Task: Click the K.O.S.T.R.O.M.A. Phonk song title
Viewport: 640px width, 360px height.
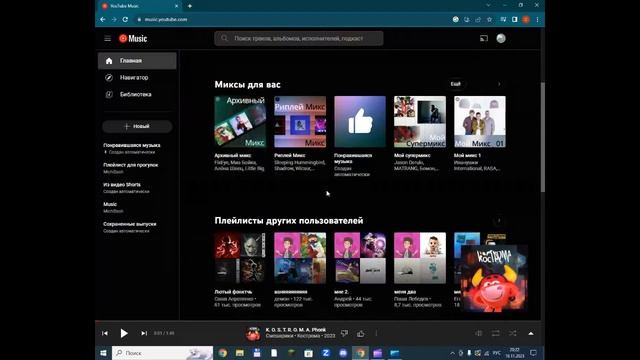Action: 296,330
